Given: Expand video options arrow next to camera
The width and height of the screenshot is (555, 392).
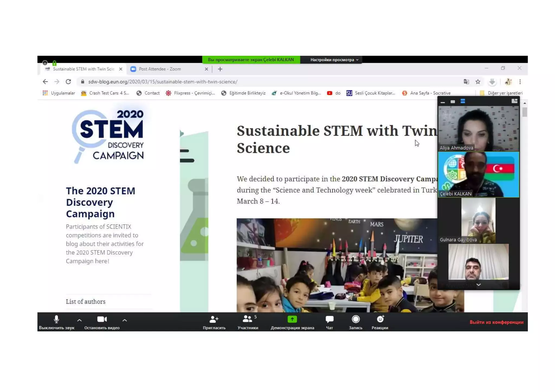Looking at the screenshot, I should click(125, 320).
